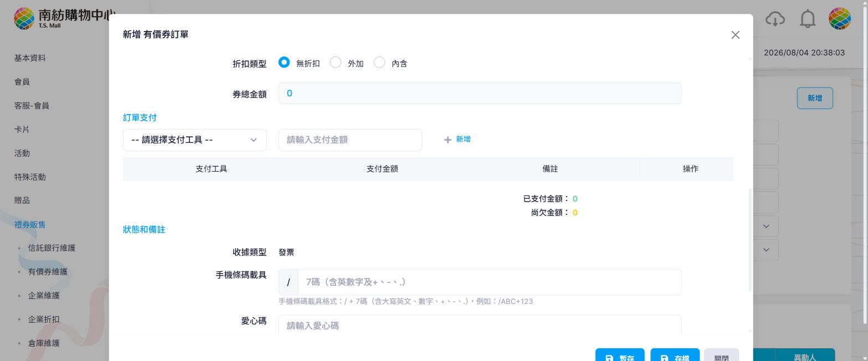The image size is (868, 361).
Task: Open the 贈品 sidebar menu
Action: point(22,200)
